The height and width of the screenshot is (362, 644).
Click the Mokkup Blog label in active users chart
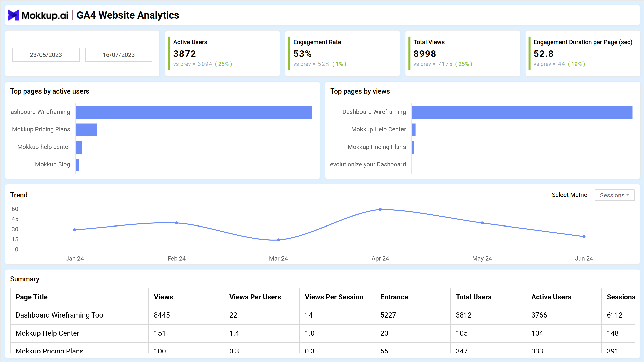point(53,164)
